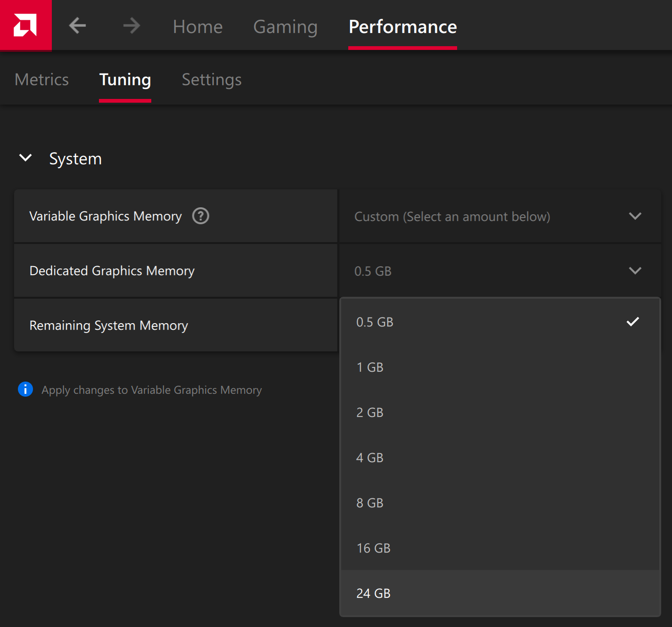The width and height of the screenshot is (672, 627).
Task: Click Apply changes to Variable Graphics Memory
Action: (x=151, y=390)
